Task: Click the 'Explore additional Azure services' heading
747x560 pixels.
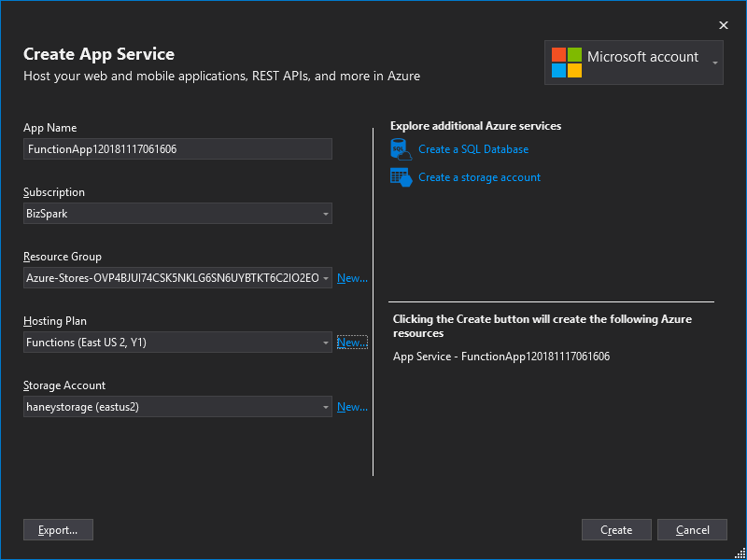Action: (x=476, y=126)
